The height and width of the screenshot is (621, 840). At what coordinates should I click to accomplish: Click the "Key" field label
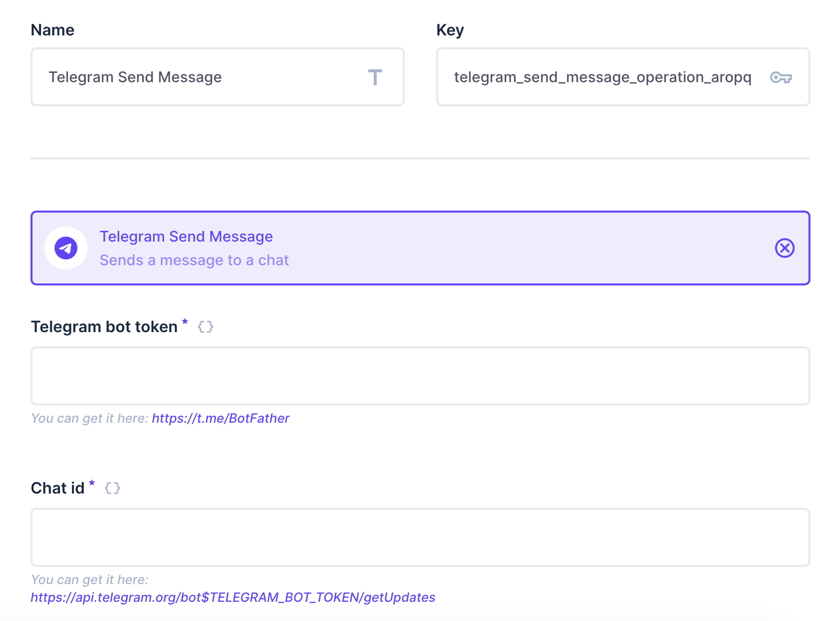(x=450, y=30)
